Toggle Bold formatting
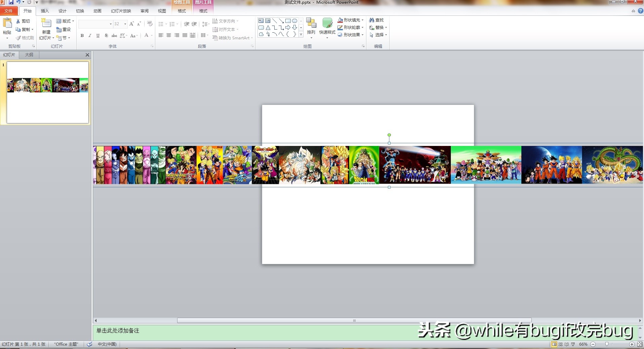The height and width of the screenshot is (349, 644). 82,36
